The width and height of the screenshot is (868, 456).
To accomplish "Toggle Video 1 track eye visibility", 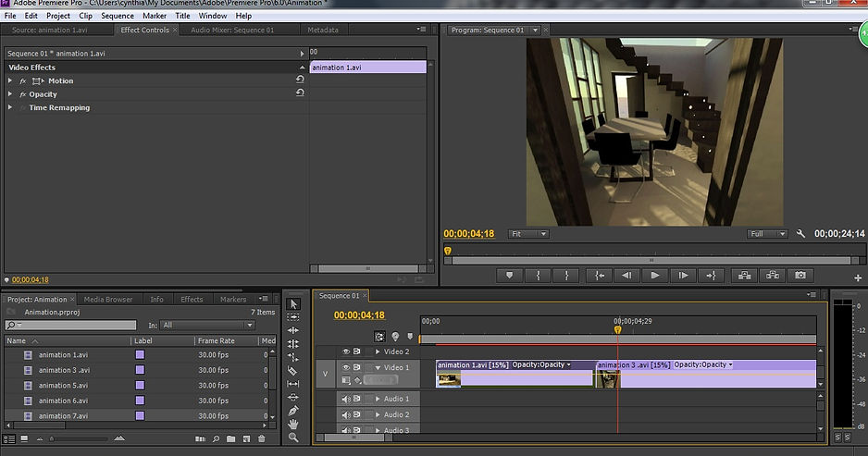I will tap(347, 367).
